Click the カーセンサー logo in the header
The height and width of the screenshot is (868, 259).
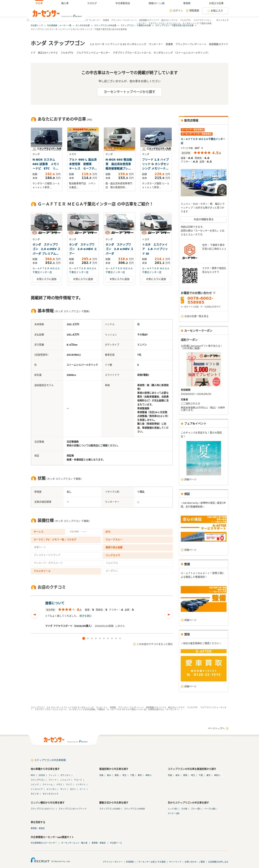click(46, 14)
